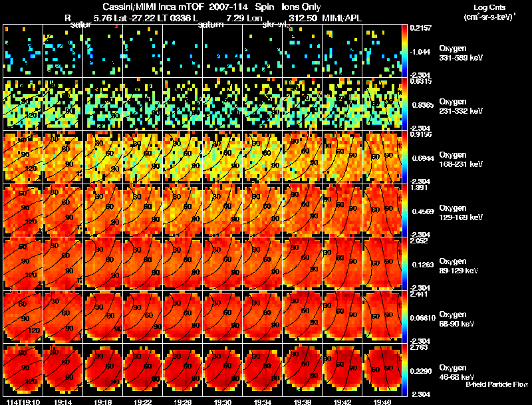
Task: Select the 89-129 keV image panel at 19:26
Action: click(182, 264)
